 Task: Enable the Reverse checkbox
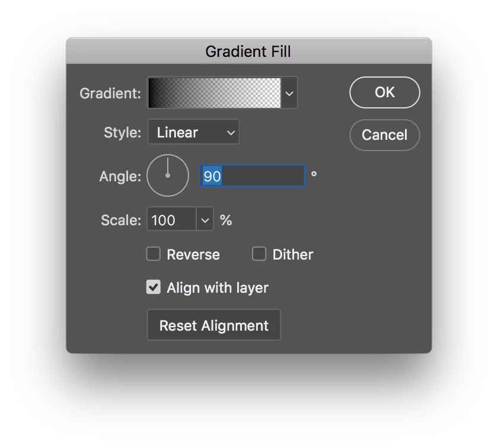[154, 254]
